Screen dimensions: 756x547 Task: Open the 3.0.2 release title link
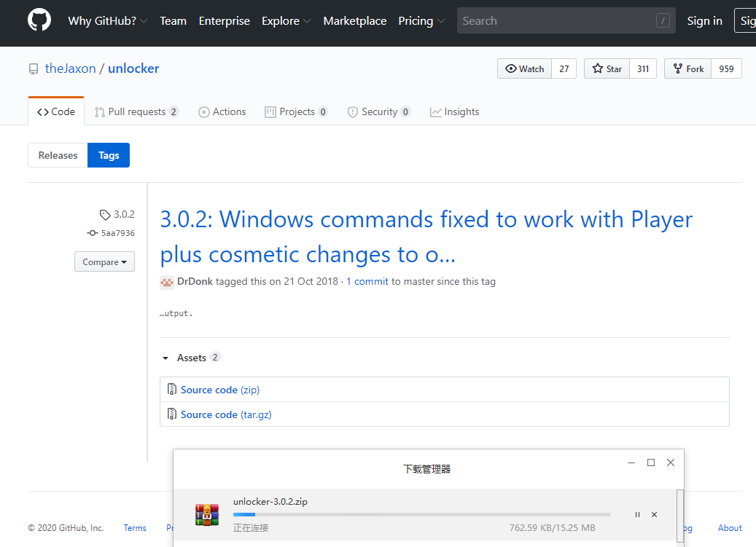pyautogui.click(x=426, y=237)
